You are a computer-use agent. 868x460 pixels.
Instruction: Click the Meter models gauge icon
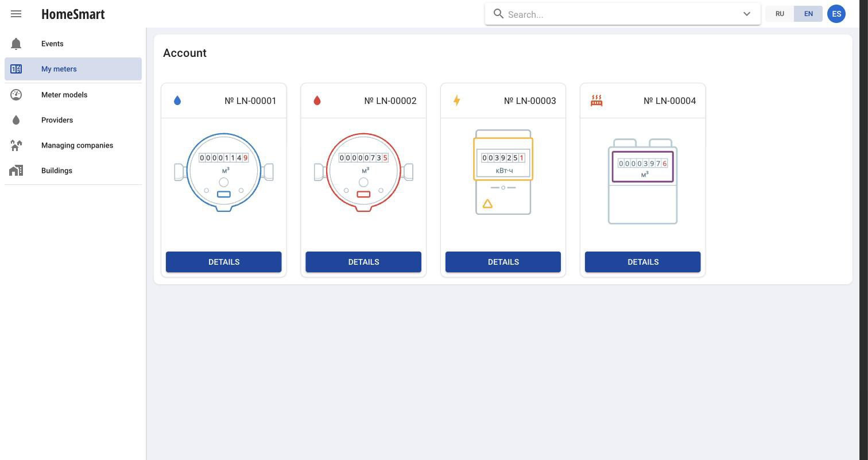[16, 95]
